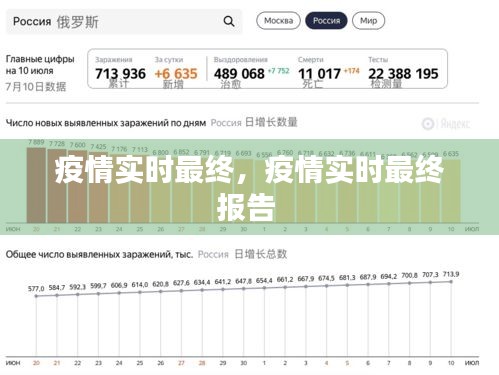
Task: Focus the Россия search input field
Action: [124, 22]
